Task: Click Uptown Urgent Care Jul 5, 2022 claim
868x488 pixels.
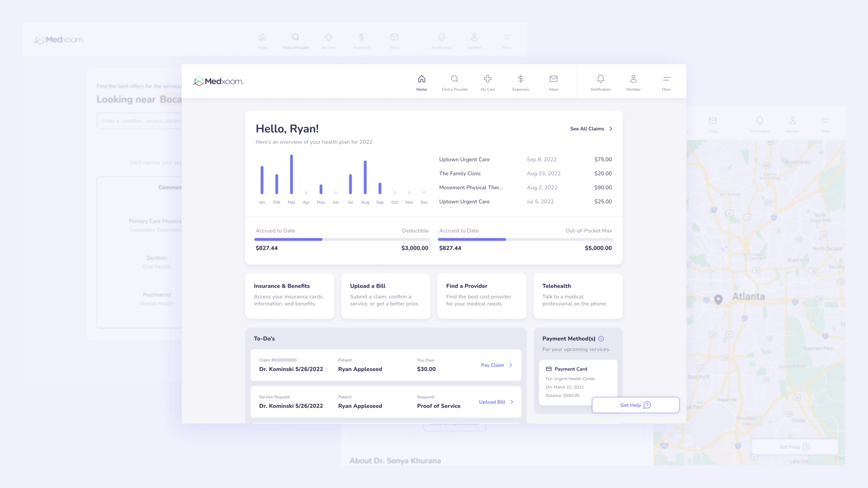Action: (526, 202)
